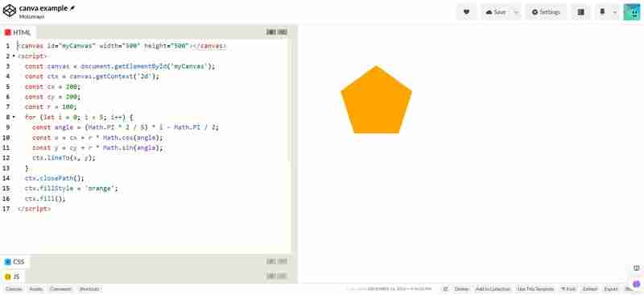Open CSS editor dropdown chevron
The width and height of the screenshot is (644, 295).
283,261
